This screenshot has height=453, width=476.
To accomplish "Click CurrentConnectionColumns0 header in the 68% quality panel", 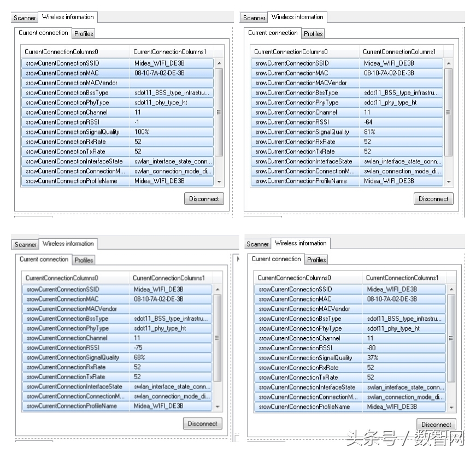I will 76,278.
